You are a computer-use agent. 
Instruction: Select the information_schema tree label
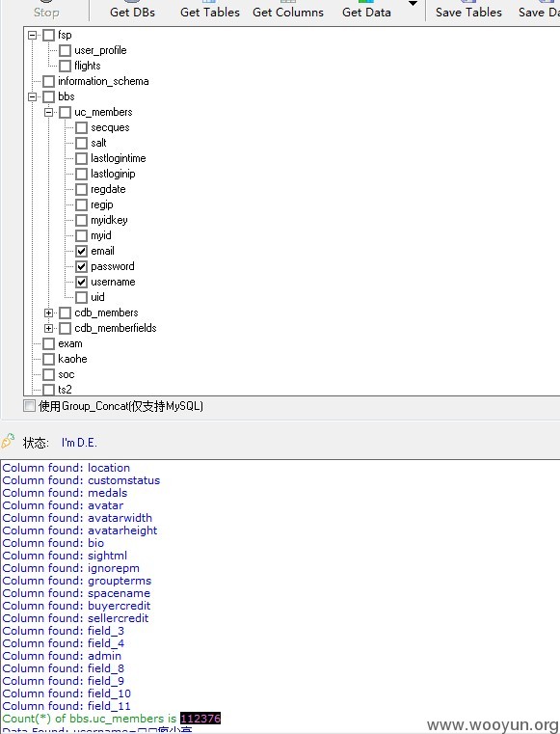point(103,81)
